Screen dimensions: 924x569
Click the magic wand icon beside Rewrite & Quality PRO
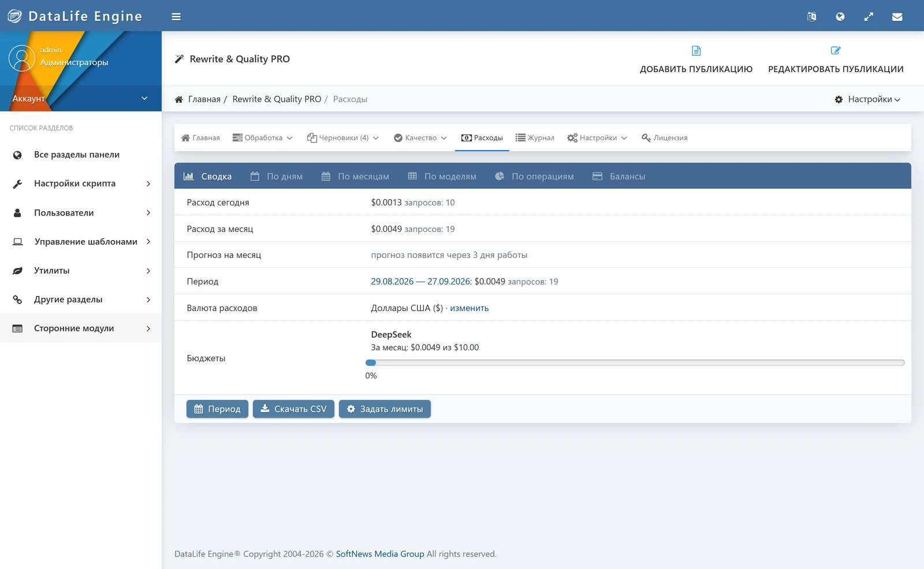(179, 59)
